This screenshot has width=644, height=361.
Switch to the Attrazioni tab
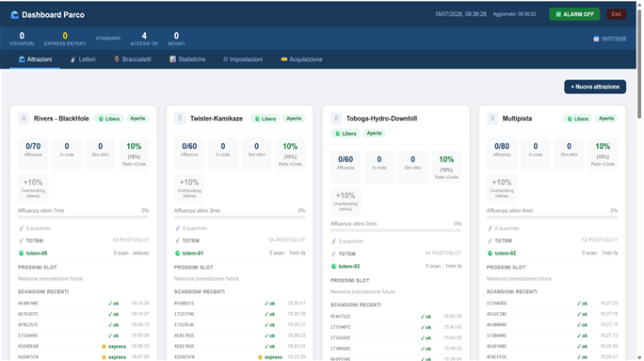(35, 59)
